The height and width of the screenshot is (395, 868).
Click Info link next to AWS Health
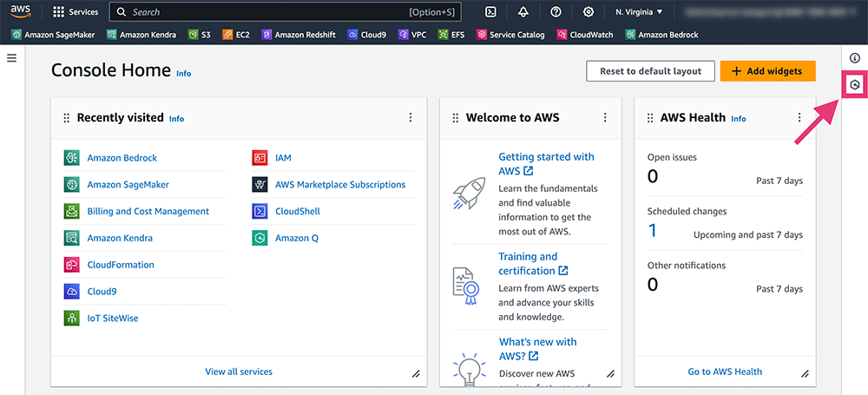point(739,119)
